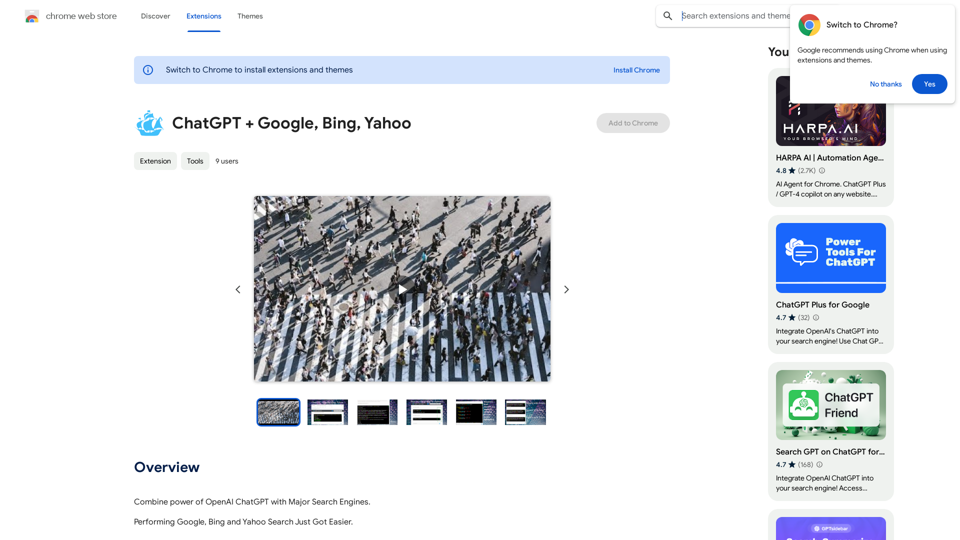Click Yes in the Switch to Chrome popup
The image size is (960, 540).
[929, 84]
